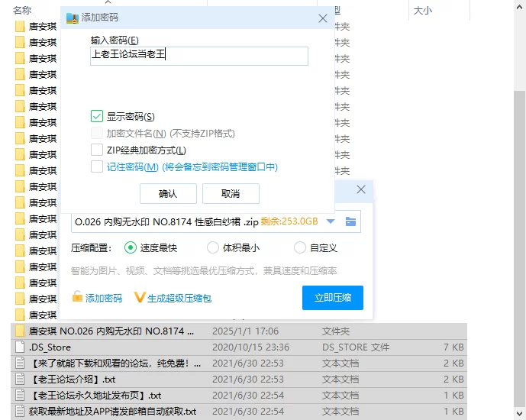This screenshot has height=420, width=526.
Task: Enable ZIP经典加密方式 checkbox
Action: (97, 150)
